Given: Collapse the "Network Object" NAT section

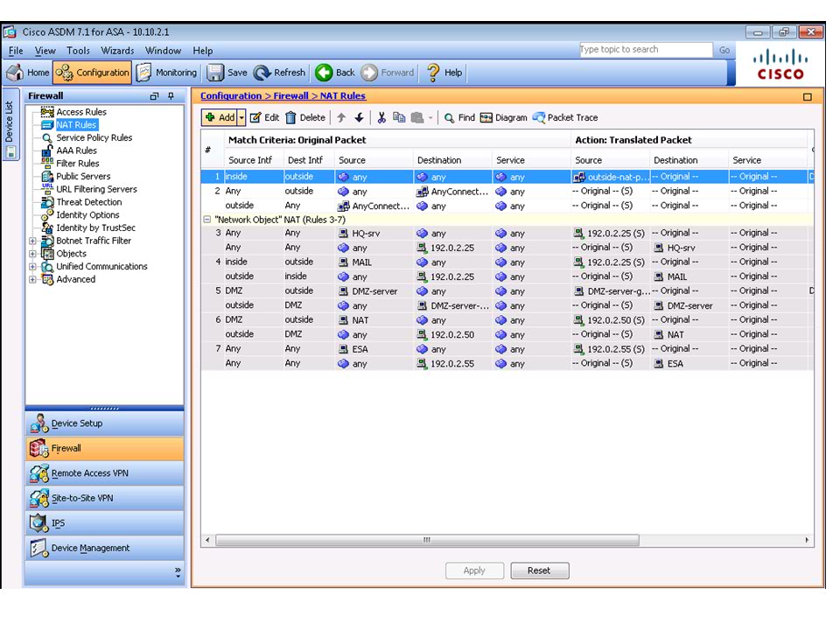Looking at the screenshot, I should [206, 220].
